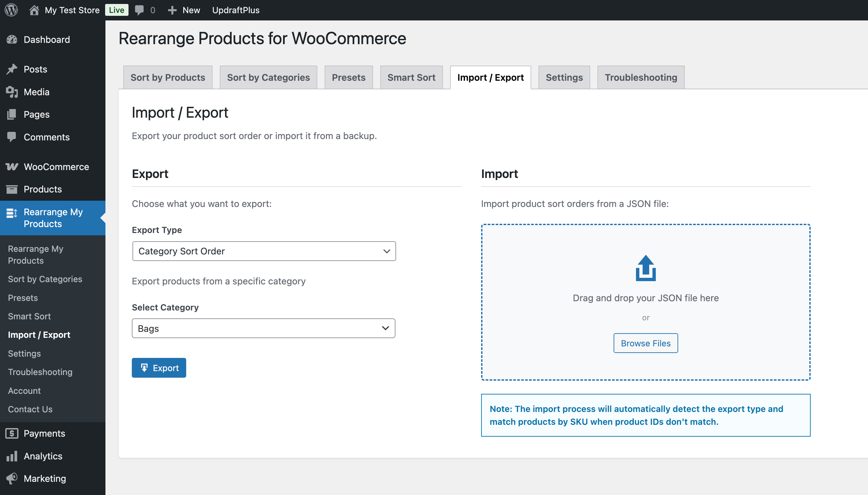Click the Rearrange My Products sorting icon
Image resolution: width=868 pixels, height=495 pixels.
(x=12, y=213)
